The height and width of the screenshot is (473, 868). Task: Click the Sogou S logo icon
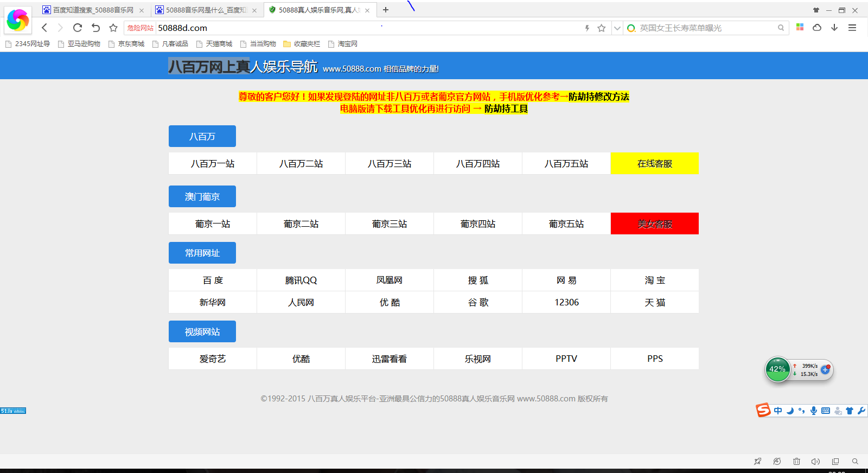pyautogui.click(x=763, y=410)
